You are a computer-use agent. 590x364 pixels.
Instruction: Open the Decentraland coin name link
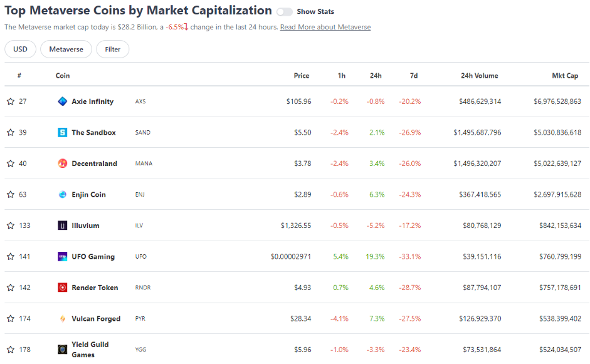(x=94, y=164)
